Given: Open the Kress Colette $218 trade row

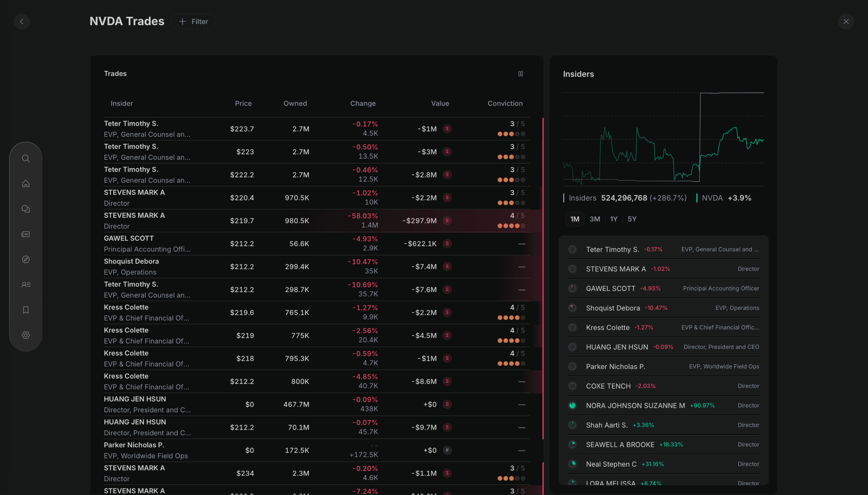Looking at the screenshot, I should point(317,358).
